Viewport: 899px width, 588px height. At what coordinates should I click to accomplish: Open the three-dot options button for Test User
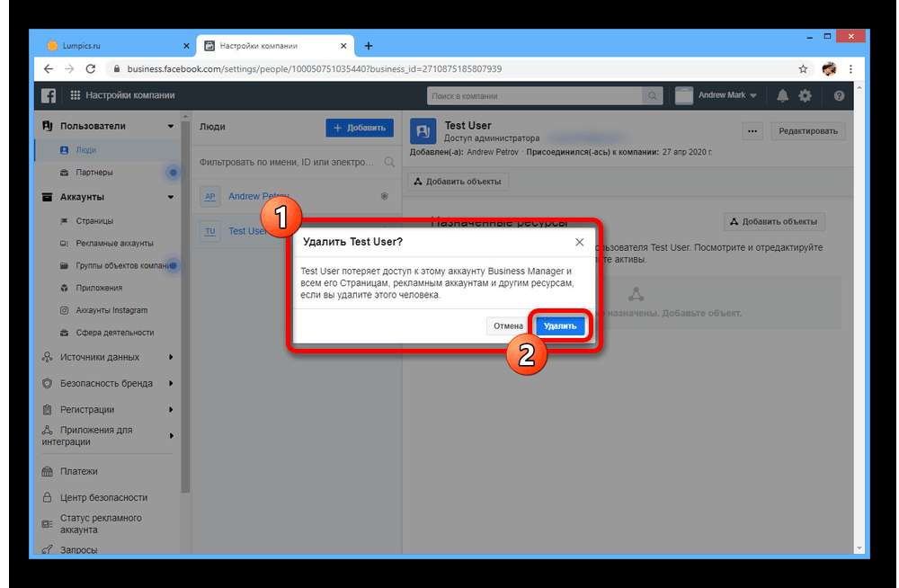pos(752,131)
